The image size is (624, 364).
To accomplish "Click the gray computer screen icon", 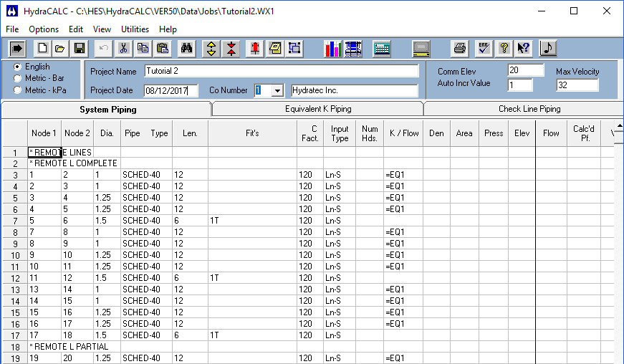I will [x=421, y=49].
